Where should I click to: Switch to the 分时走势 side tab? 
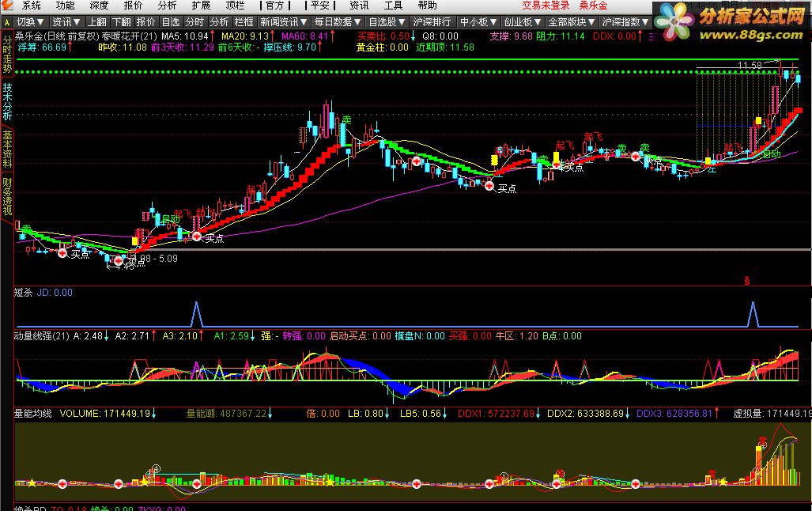(x=7, y=55)
